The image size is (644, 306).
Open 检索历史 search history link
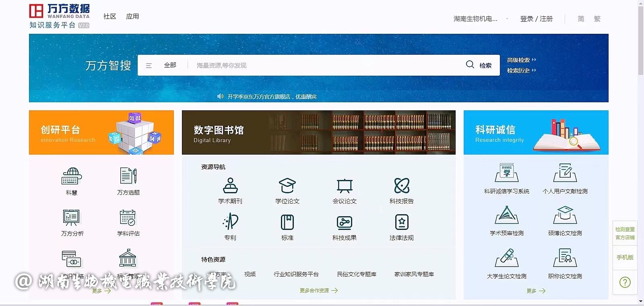coord(521,70)
